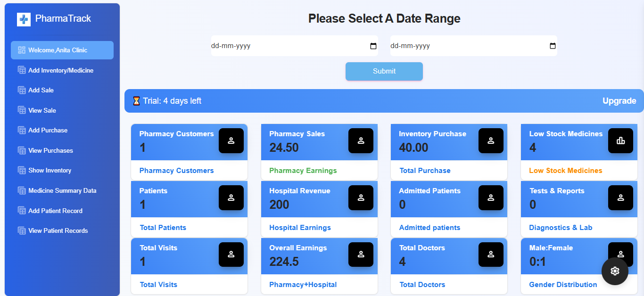Open the floating settings gear button

click(x=614, y=271)
